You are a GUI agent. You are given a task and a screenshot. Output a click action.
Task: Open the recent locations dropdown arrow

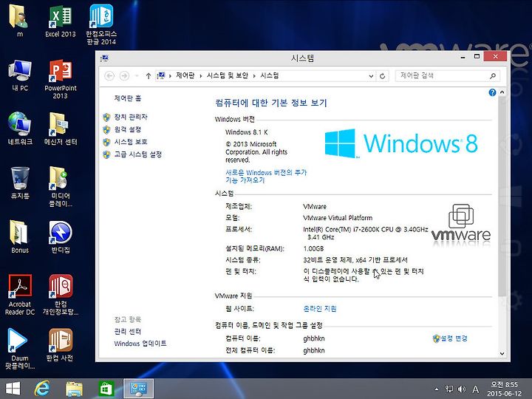pos(137,76)
